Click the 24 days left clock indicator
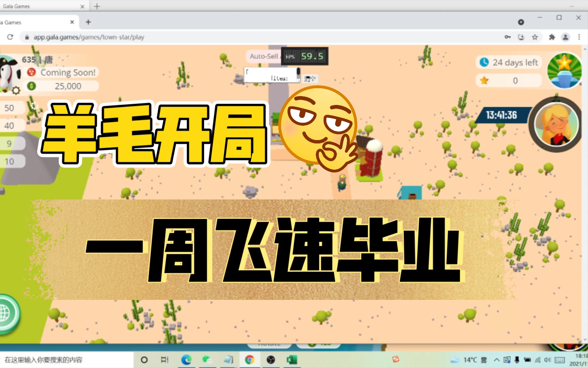Screen dimensions: 588x368 508,62
